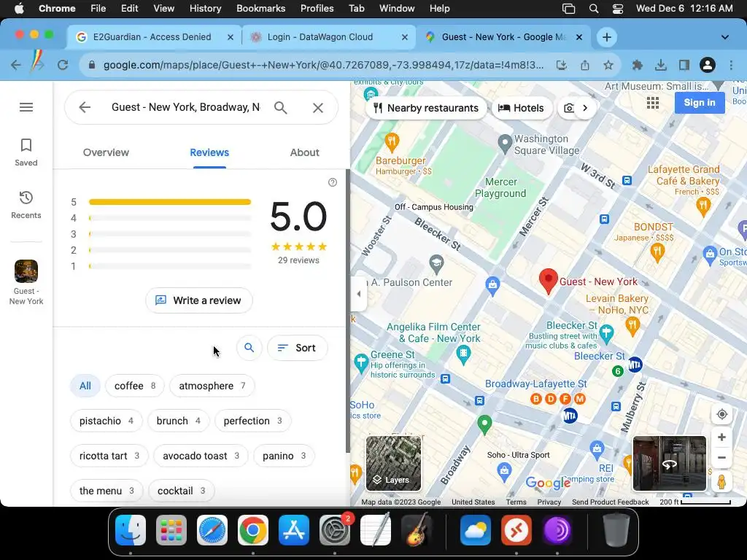Filter reviews by atmosphere chip
This screenshot has width=747, height=560.
click(x=212, y=386)
